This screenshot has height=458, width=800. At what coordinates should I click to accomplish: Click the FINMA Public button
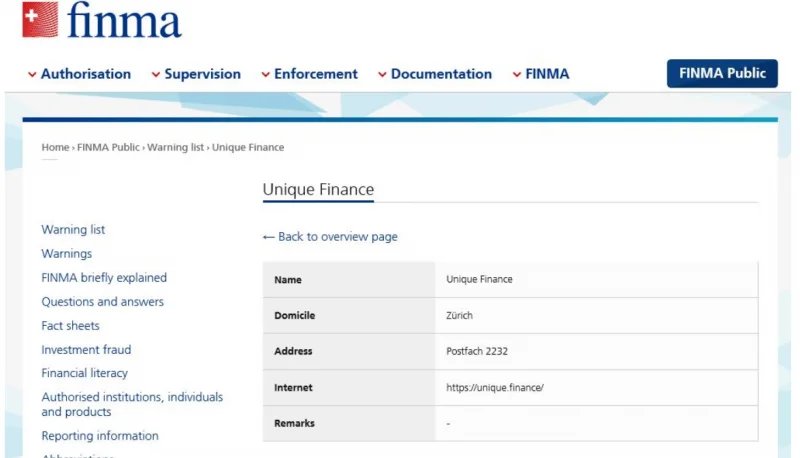pos(722,73)
